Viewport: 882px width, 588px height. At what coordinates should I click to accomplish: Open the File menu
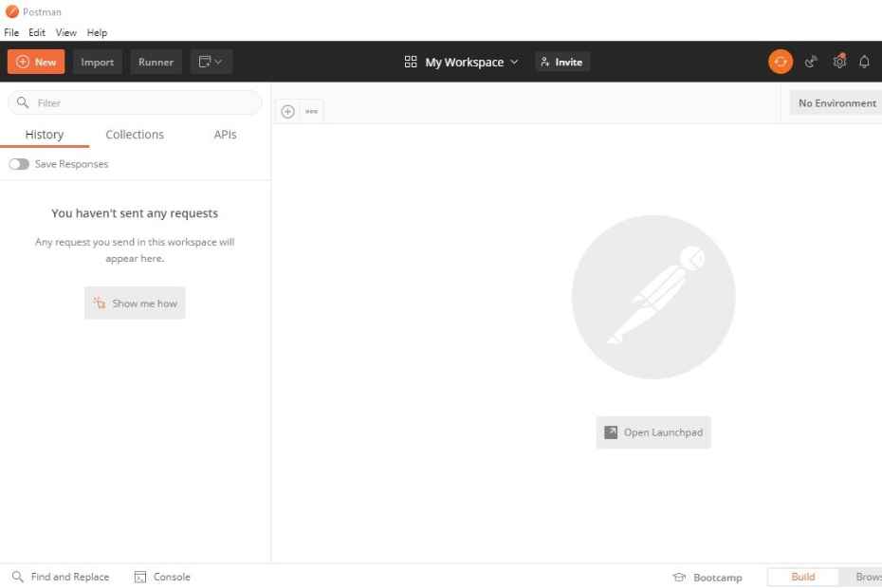11,31
